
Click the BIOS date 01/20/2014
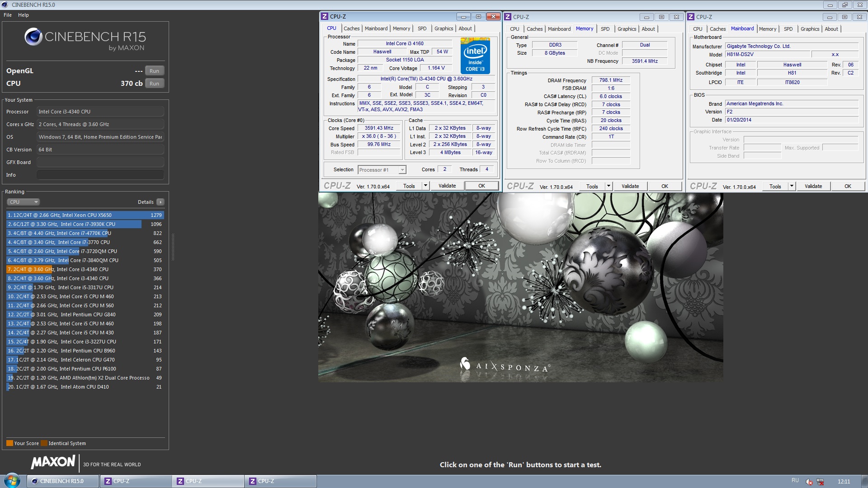[x=791, y=120]
